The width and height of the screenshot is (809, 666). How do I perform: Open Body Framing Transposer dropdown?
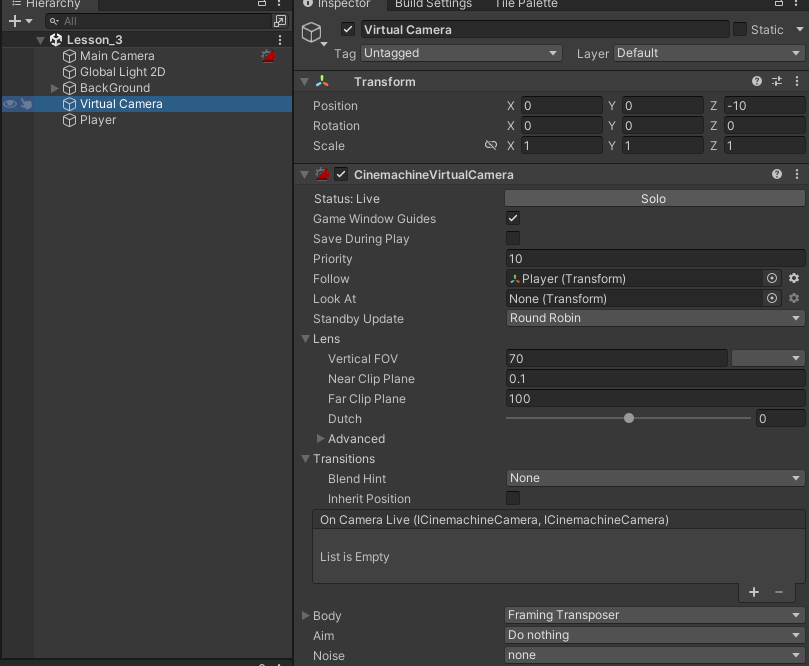654,615
